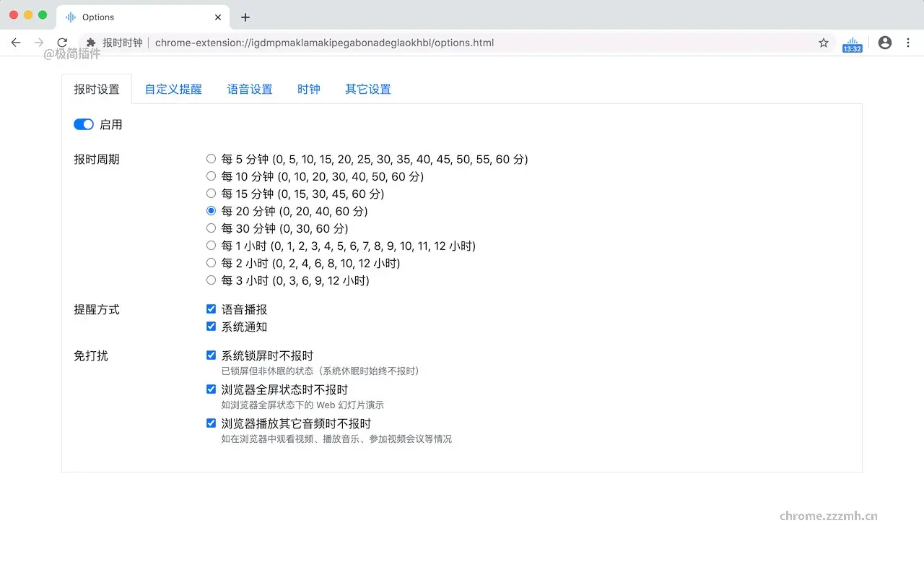Click the extension clock icon showing 13:32
Screen dimensions: 924x578
point(852,43)
